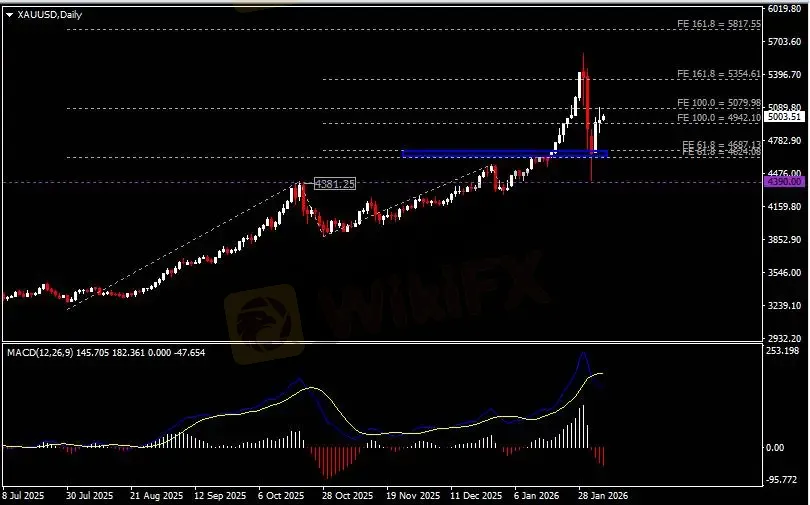Image resolution: width=810 pixels, height=505 pixels.
Task: Click the 30 Jul 2025 date label
Action: coord(90,496)
